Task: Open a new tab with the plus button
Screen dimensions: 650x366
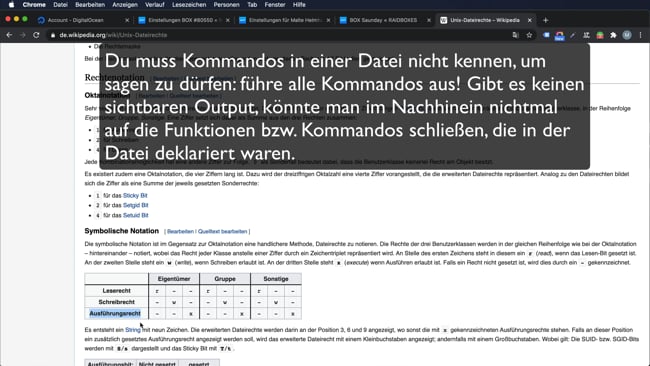Action: [546, 20]
